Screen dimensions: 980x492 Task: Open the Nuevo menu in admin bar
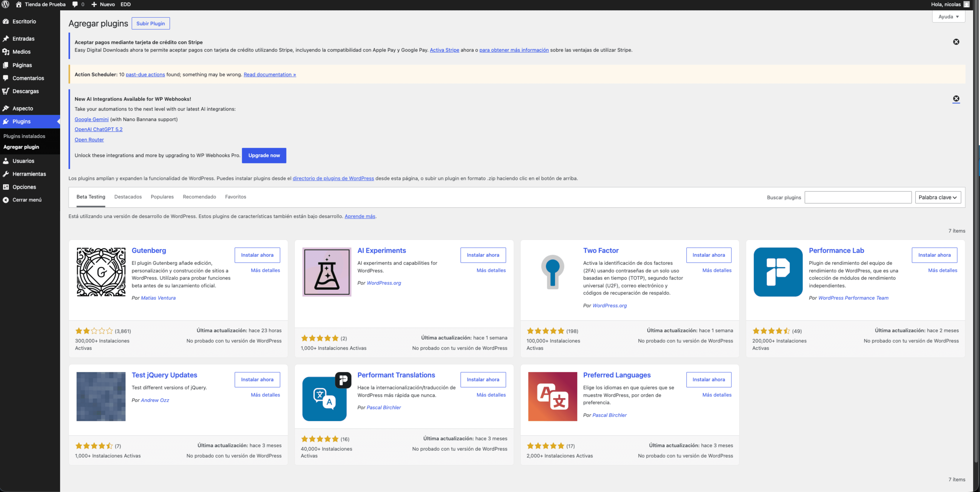103,4
